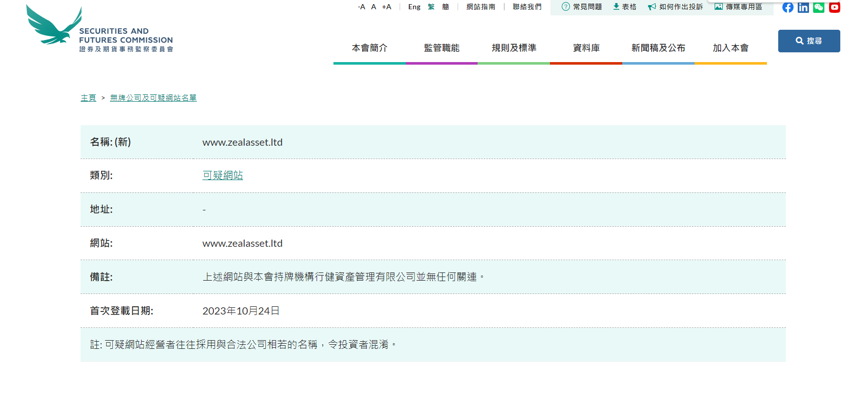Screen dimensions: 868x393
Task: Expand the 監管職能 menu
Action: click(442, 48)
